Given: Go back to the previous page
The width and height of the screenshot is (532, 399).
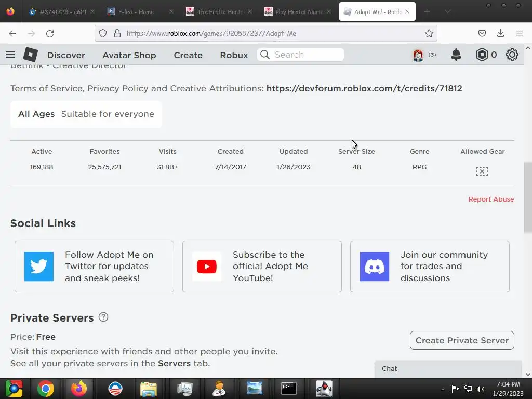Looking at the screenshot, I should point(12,33).
